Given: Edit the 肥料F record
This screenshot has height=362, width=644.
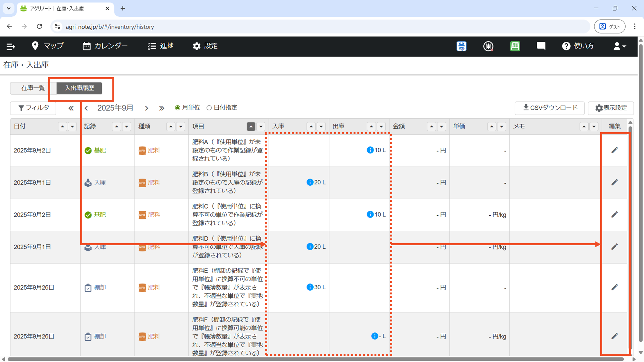Looking at the screenshot, I should (x=614, y=336).
